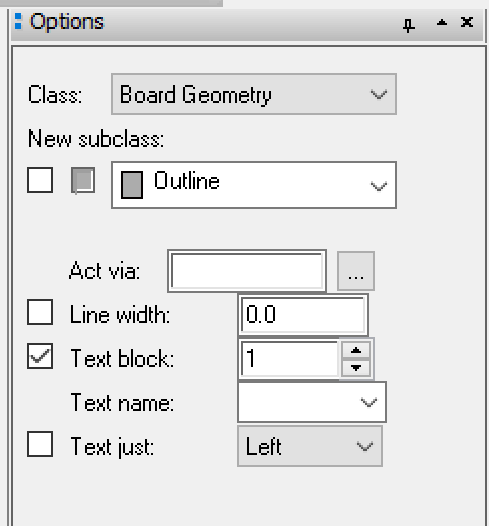Viewport: 489px width, 526px height.
Task: Open the Class Board Geometry dropdown
Action: [254, 94]
